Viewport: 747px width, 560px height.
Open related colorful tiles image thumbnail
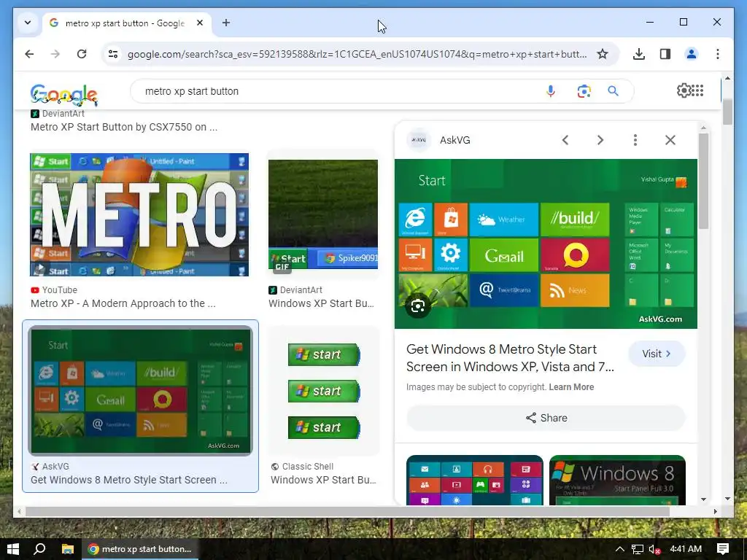pyautogui.click(x=474, y=480)
